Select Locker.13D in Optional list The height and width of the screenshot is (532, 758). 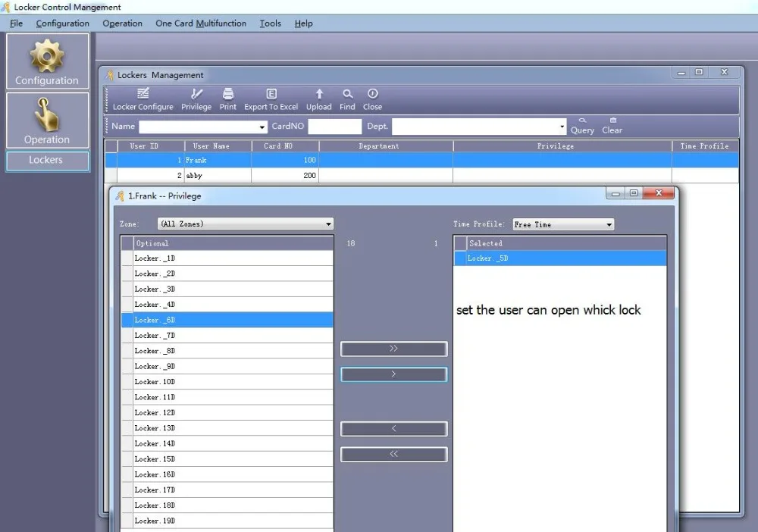click(227, 428)
